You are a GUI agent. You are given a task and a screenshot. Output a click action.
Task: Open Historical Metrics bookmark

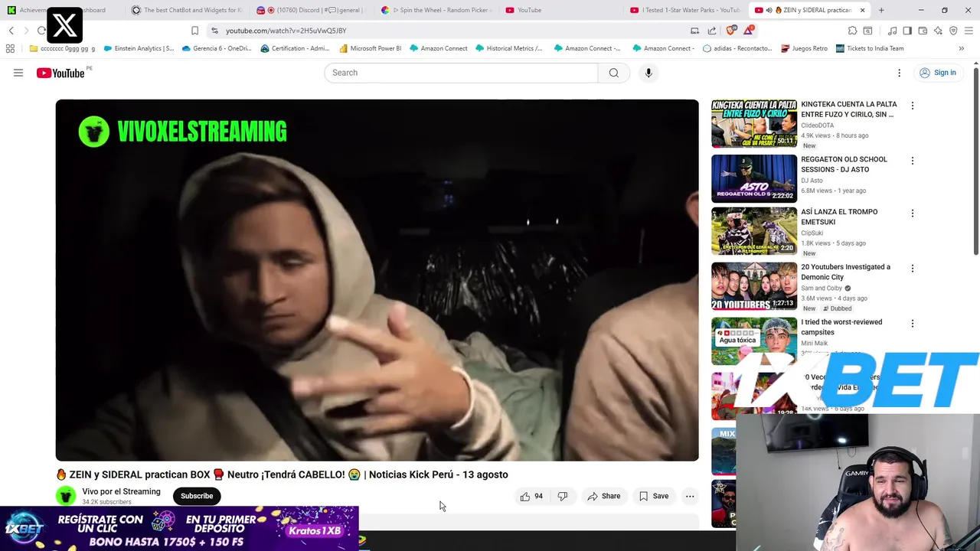pyautogui.click(x=508, y=48)
